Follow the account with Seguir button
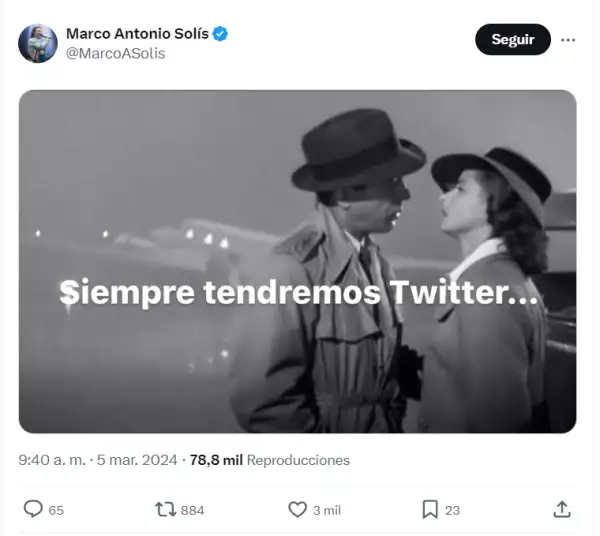600x536 pixels. click(x=513, y=39)
